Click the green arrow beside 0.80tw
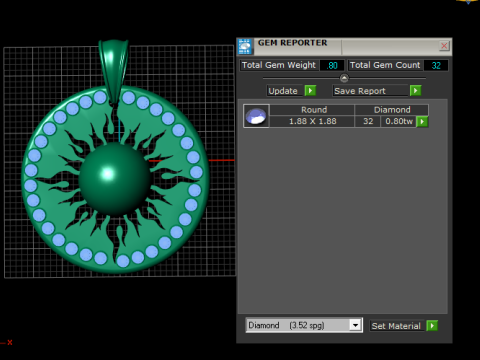 click(x=422, y=122)
